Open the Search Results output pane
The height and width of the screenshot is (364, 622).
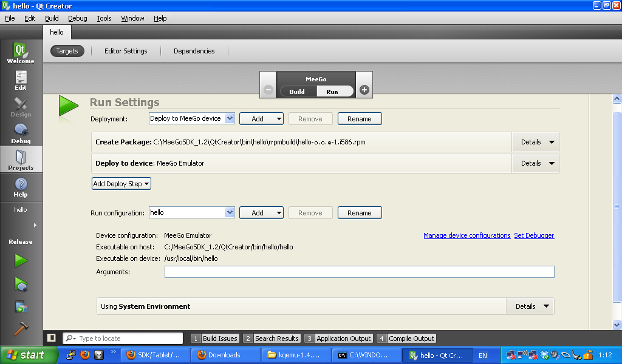pos(272,339)
